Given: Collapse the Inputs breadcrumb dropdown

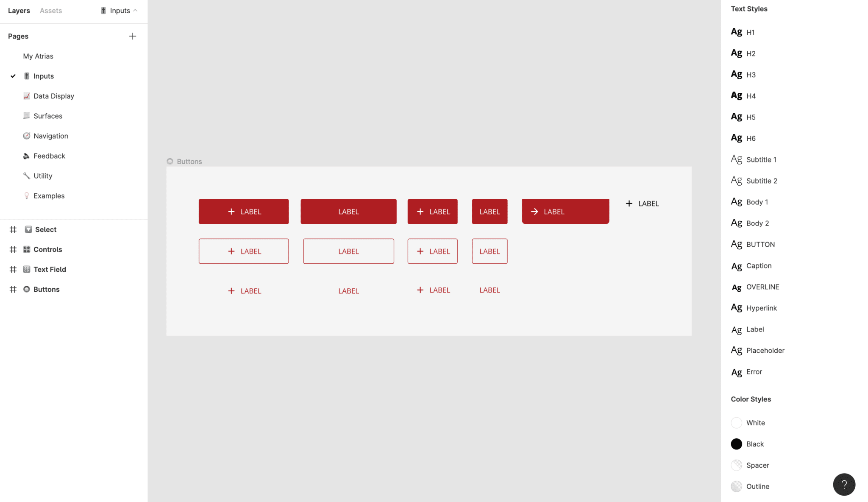Looking at the screenshot, I should pyautogui.click(x=136, y=11).
